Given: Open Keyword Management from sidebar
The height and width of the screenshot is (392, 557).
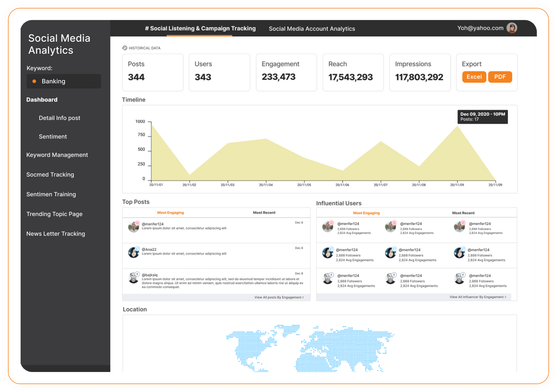Looking at the screenshot, I should coord(57,155).
